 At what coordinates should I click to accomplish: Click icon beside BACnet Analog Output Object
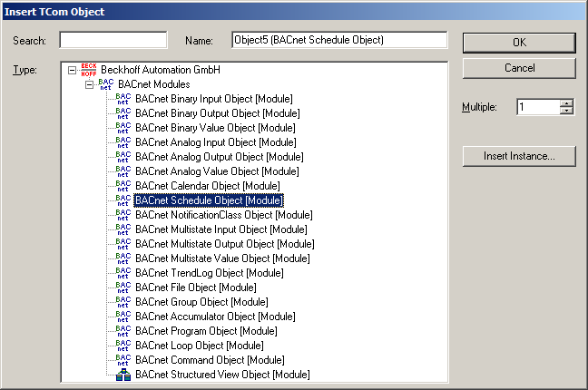pyautogui.click(x=123, y=157)
